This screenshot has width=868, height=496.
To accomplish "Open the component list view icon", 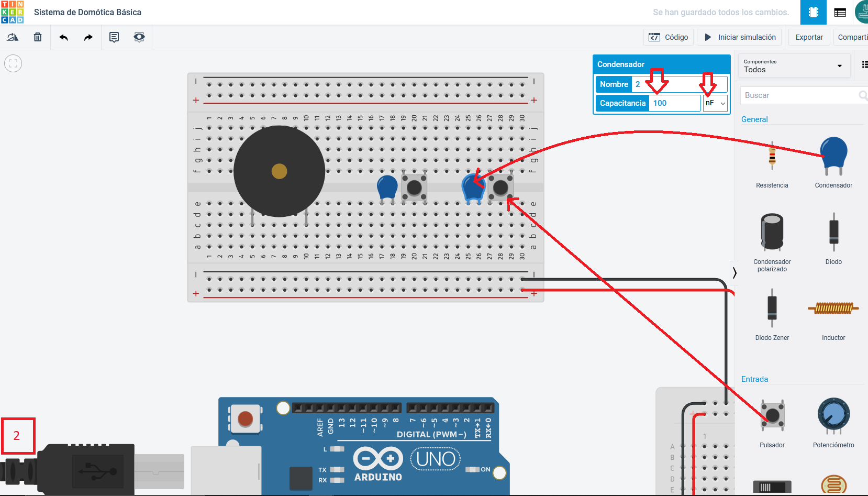I will point(840,12).
